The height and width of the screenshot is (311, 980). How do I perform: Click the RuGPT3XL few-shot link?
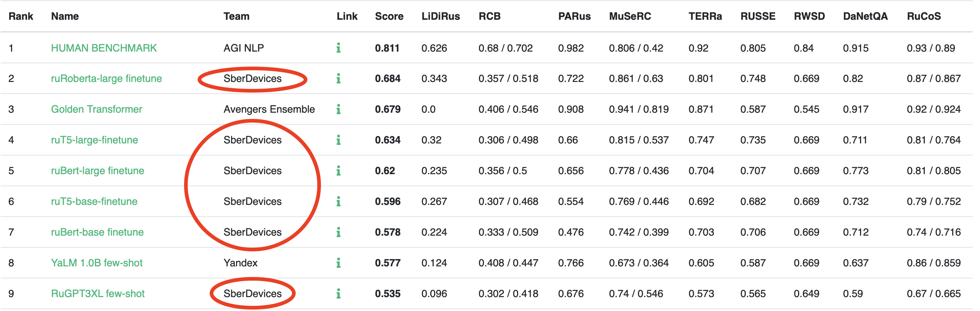coord(98,293)
